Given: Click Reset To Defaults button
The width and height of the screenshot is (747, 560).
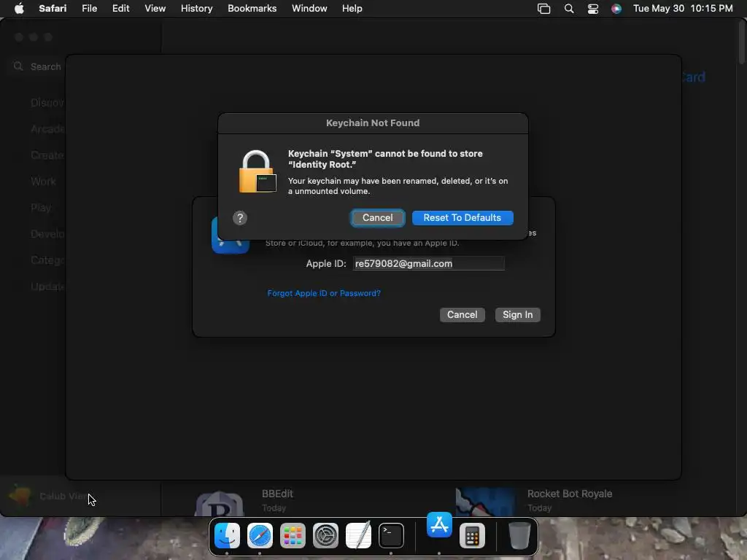Looking at the screenshot, I should [462, 218].
